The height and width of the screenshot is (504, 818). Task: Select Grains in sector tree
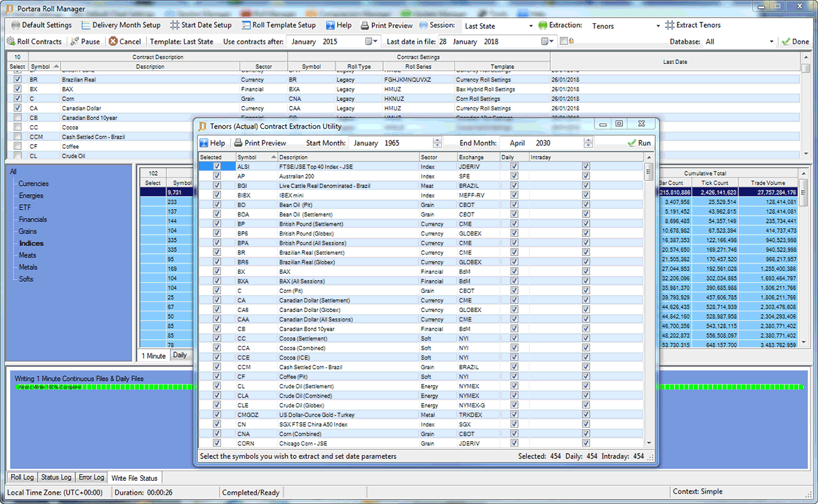click(28, 232)
